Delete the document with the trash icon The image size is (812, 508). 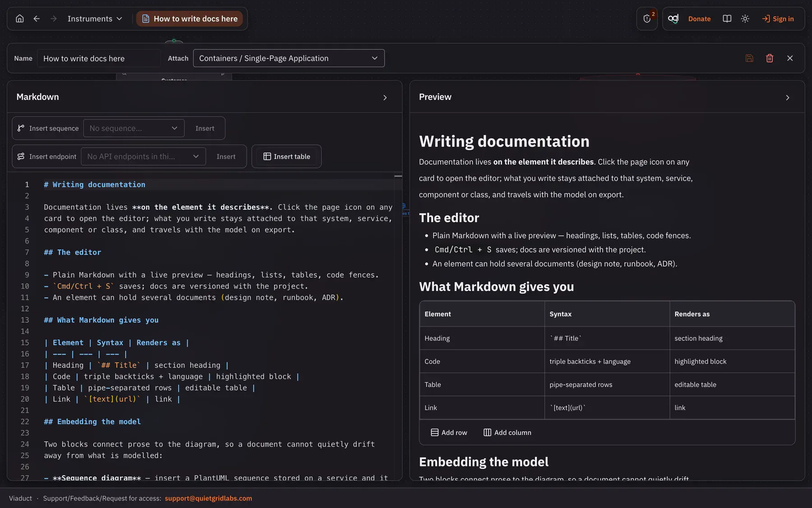point(770,58)
